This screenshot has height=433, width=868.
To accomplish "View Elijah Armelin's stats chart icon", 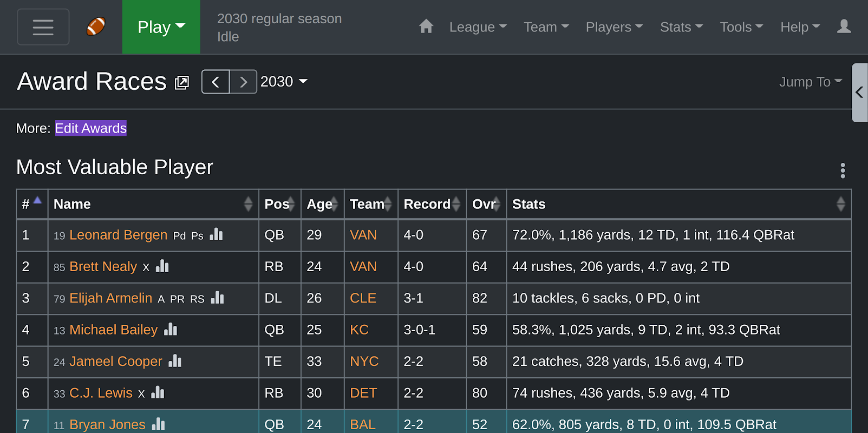I will [x=218, y=298].
